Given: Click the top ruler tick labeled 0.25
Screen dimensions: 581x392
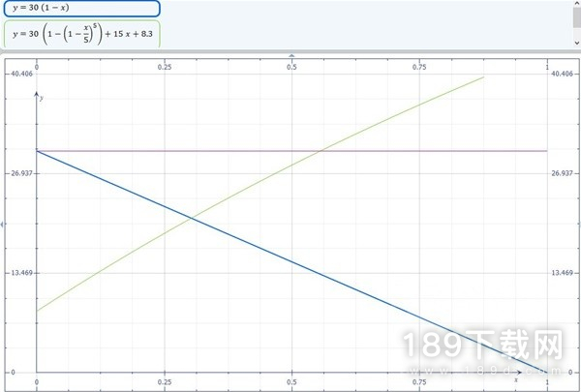Looking at the screenshot, I should (x=165, y=67).
